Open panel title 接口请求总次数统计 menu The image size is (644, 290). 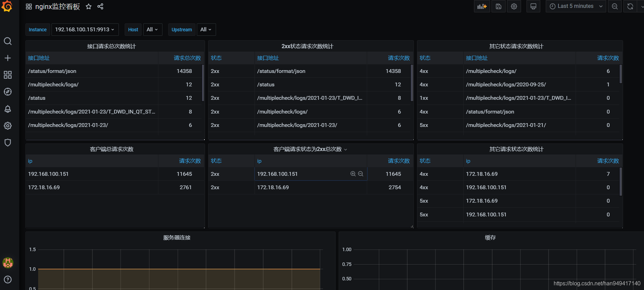(x=111, y=46)
